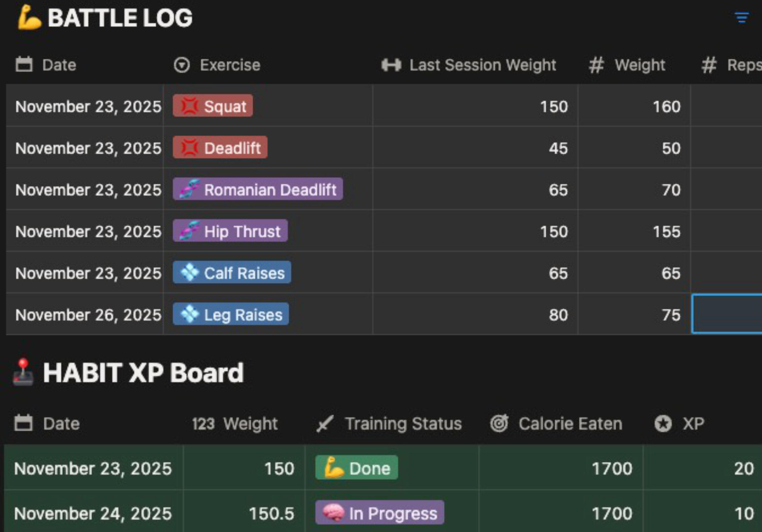
Task: Click the calendar icon in Battle Log header
Action: point(24,64)
